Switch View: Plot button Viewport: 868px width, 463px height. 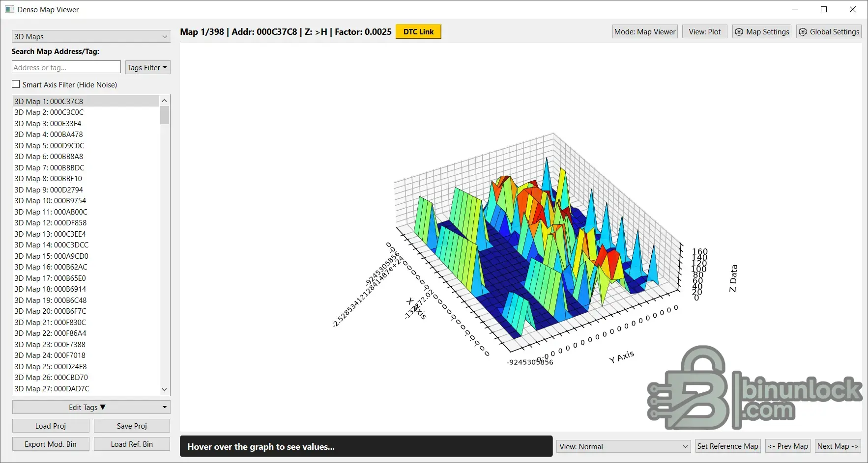pyautogui.click(x=704, y=32)
